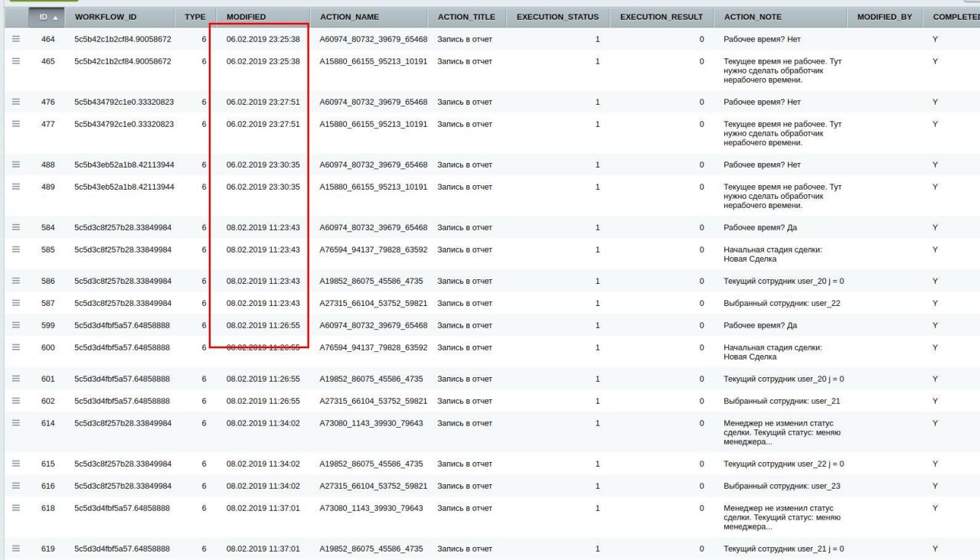The image size is (980, 560).
Task: Click modified date 08.02.2019 11:34:02 in row 615
Action: (x=263, y=464)
